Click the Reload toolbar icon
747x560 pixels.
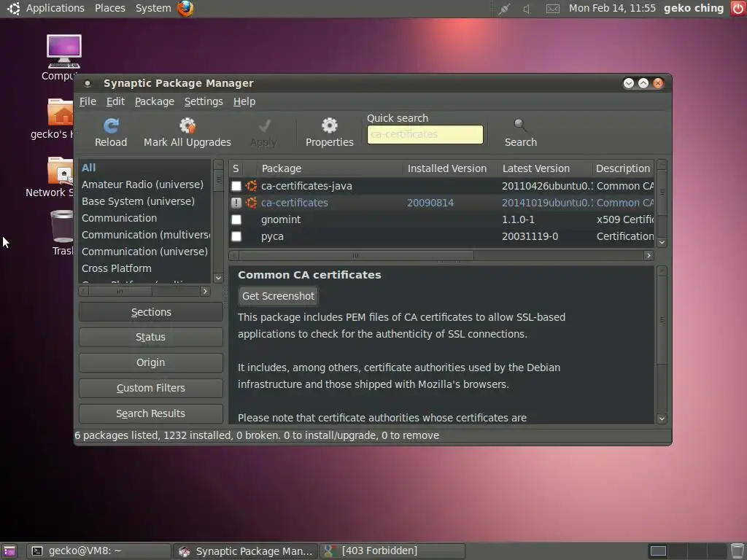111,125
